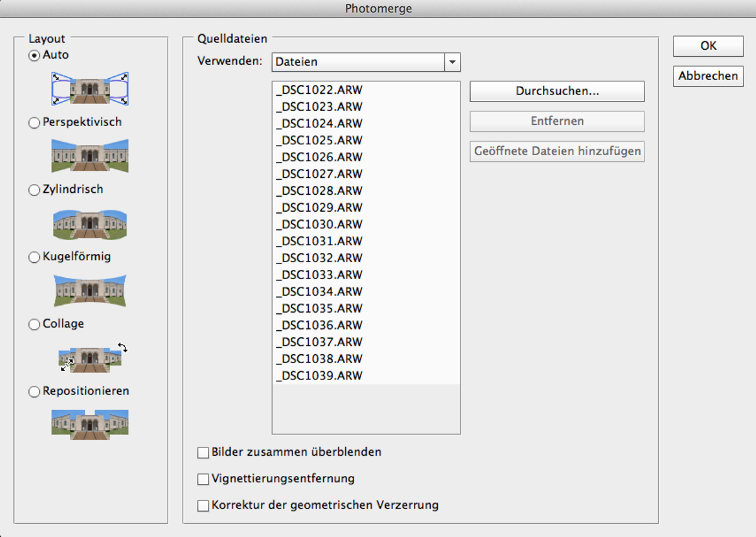Select file _DSC1026.ARW in list
Image resolution: width=756 pixels, height=537 pixels.
click(x=366, y=157)
